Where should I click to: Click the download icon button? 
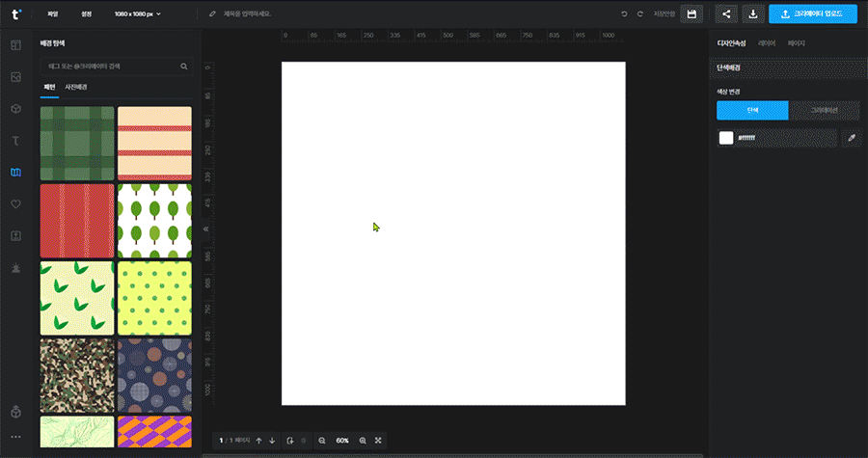coord(752,14)
